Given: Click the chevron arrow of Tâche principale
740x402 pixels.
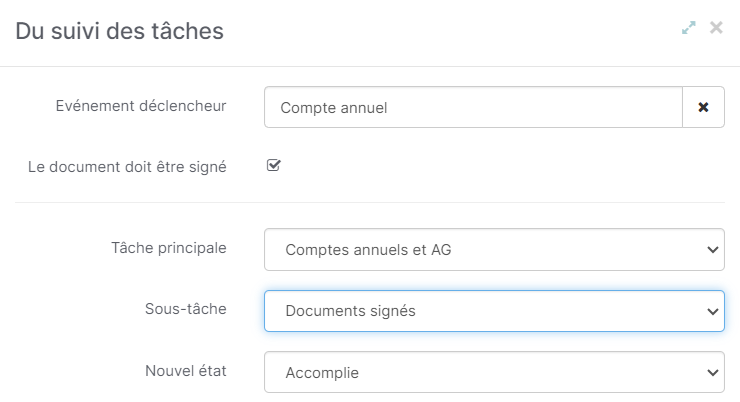Looking at the screenshot, I should pos(713,250).
